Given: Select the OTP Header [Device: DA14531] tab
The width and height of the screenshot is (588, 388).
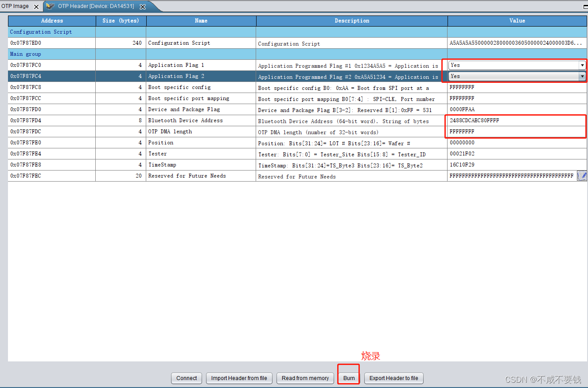Looking at the screenshot, I should pos(96,6).
